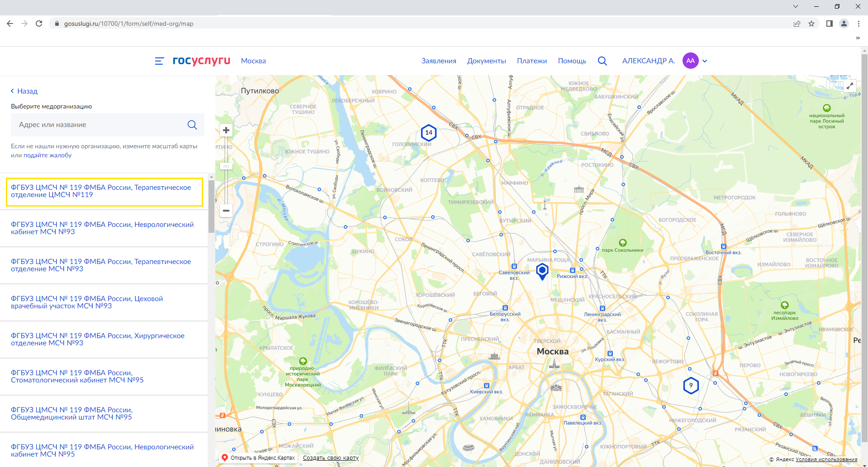Viewport: 868px width, 467px height.
Task: Click Белорусский вокзал station icon
Action: 505,308
